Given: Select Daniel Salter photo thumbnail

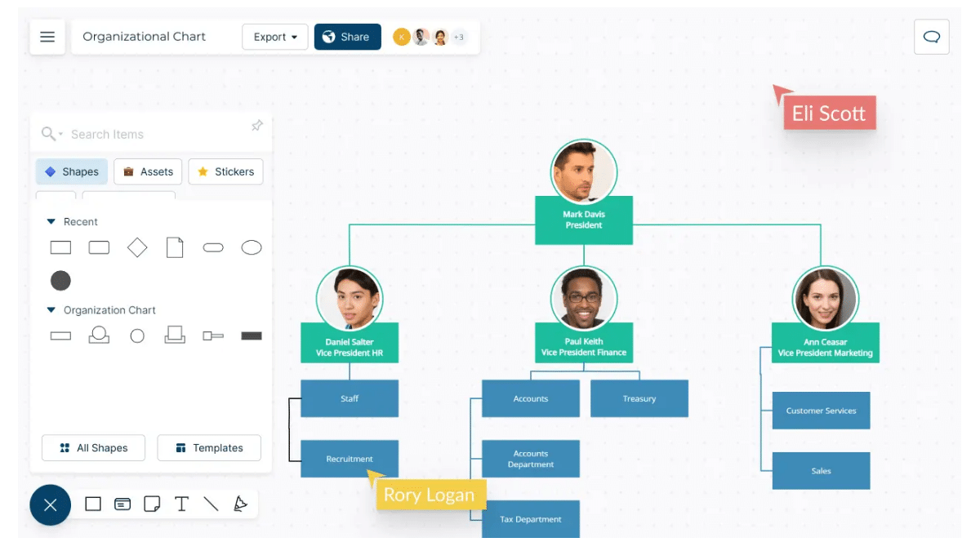Looking at the screenshot, I should point(350,299).
